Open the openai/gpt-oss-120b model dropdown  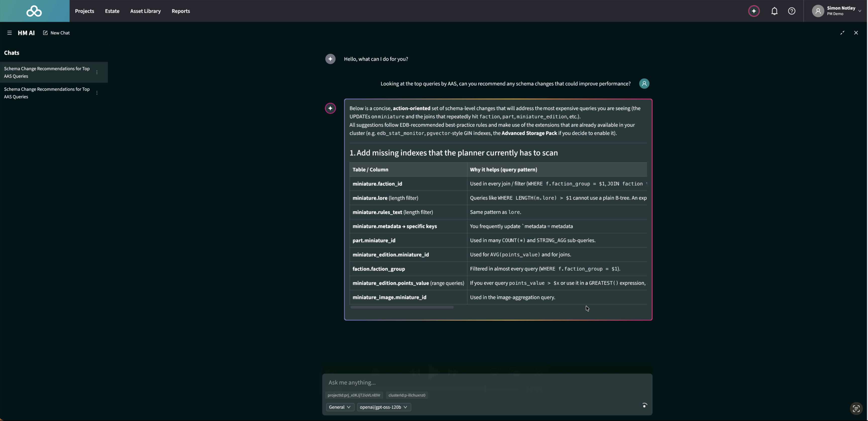point(384,407)
